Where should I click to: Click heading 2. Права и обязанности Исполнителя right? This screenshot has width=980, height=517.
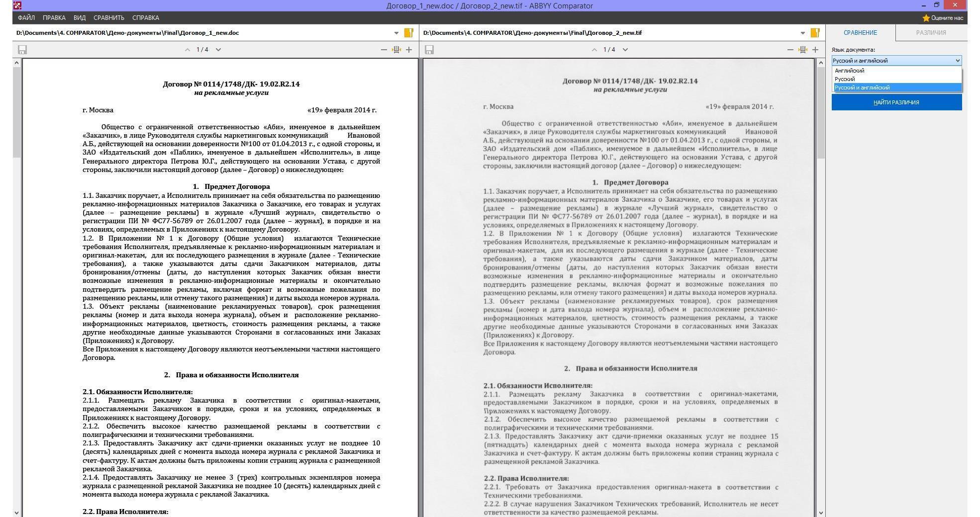[631, 368]
